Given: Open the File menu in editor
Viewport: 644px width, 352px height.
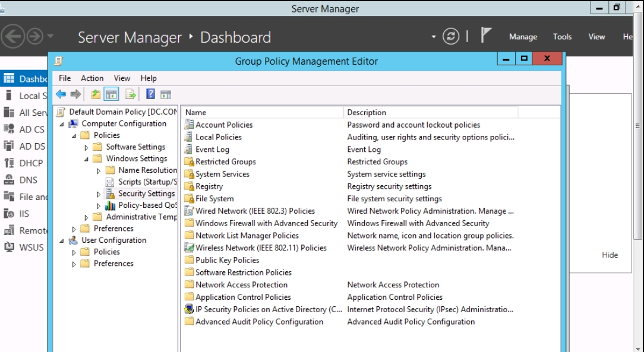Looking at the screenshot, I should [65, 78].
